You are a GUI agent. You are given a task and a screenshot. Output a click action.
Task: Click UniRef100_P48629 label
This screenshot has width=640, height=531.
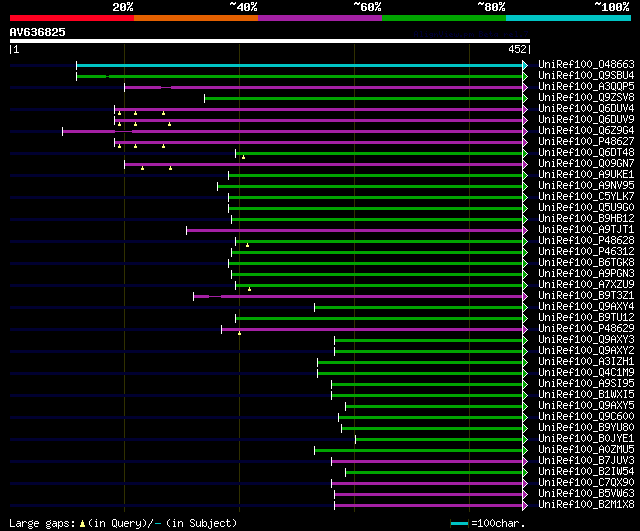586,329
